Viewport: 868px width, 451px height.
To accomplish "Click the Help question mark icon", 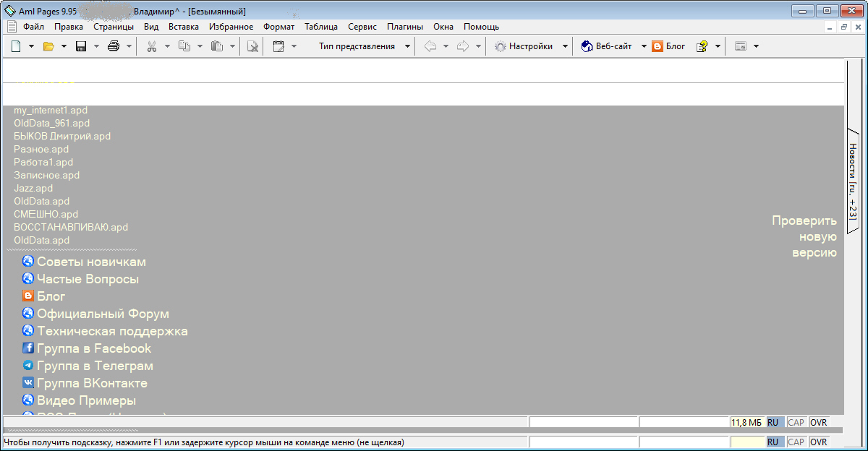I will 702,46.
